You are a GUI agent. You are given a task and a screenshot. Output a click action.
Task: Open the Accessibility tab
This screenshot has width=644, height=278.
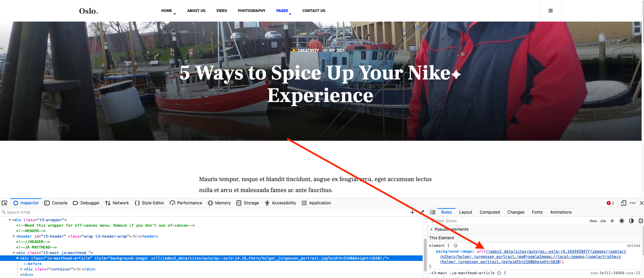pyautogui.click(x=281, y=203)
